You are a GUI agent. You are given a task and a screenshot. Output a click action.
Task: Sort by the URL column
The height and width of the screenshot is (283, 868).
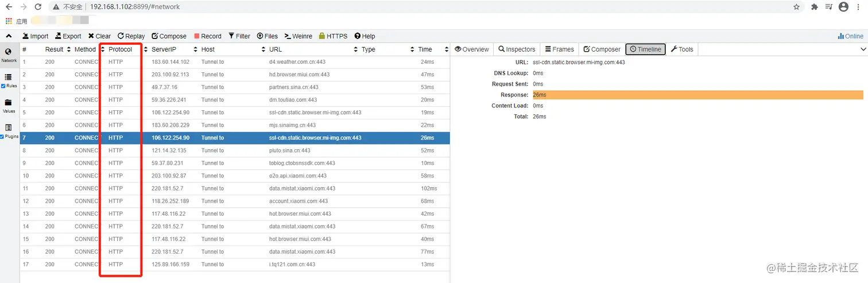point(313,49)
